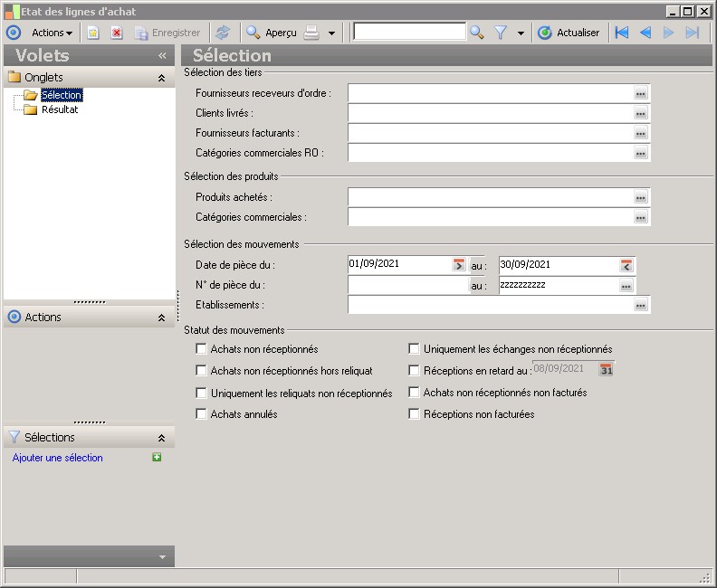Open the bottom panel options dropdown arrow
717x588 pixels.
tap(162, 557)
